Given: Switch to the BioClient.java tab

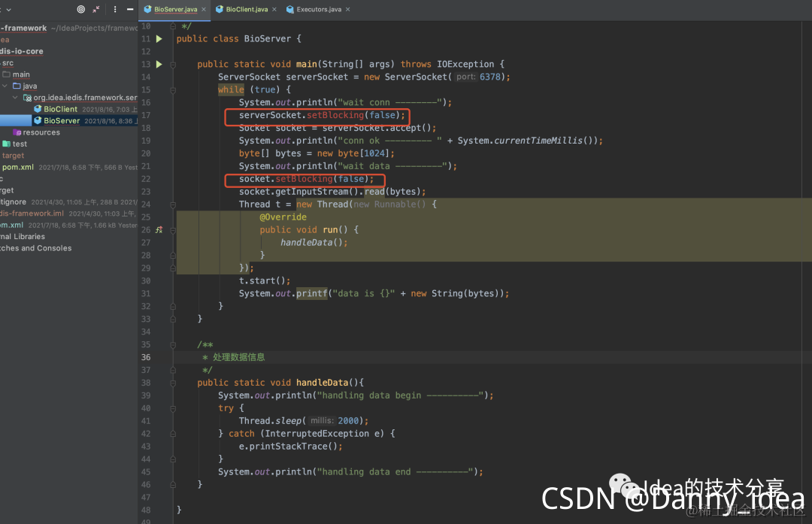Looking at the screenshot, I should tap(247, 9).
